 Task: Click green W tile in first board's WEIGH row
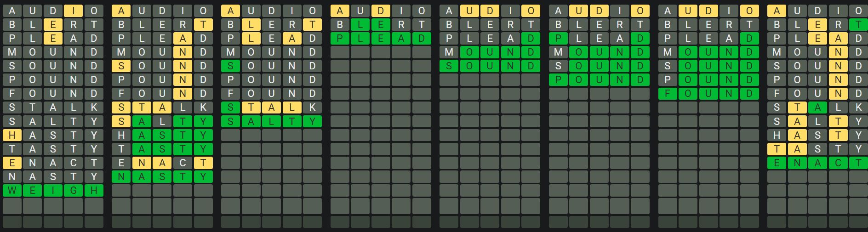pyautogui.click(x=12, y=190)
